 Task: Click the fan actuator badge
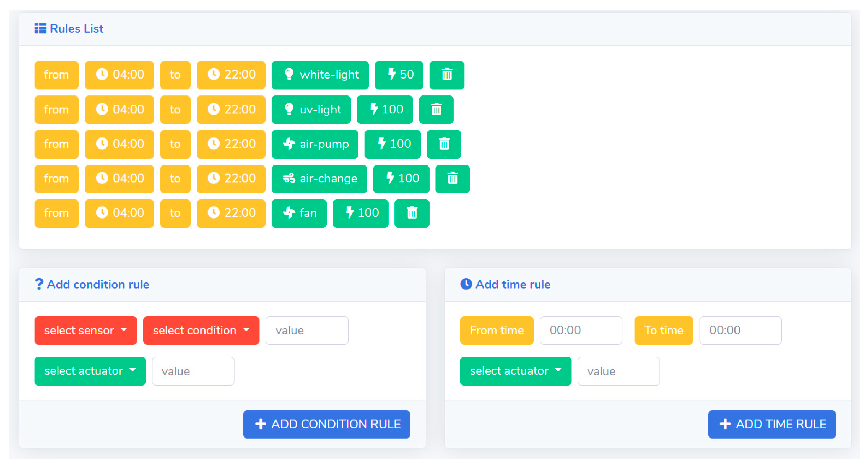pyautogui.click(x=299, y=213)
